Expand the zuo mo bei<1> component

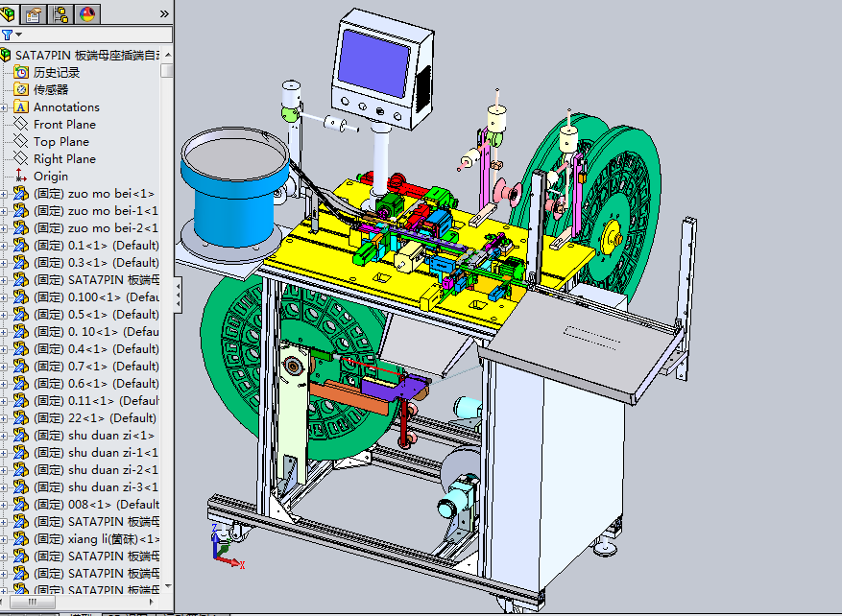(x=4, y=194)
